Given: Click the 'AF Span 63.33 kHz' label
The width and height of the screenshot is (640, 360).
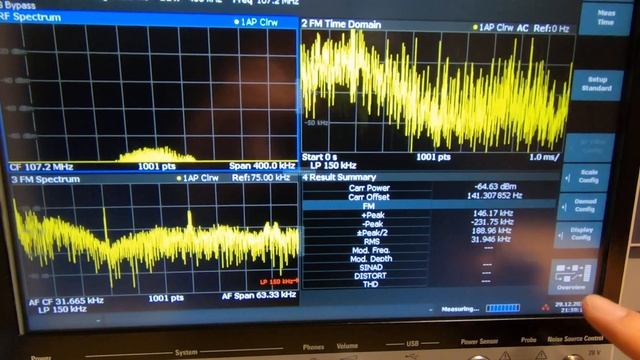Looking at the screenshot, I should point(259,296).
